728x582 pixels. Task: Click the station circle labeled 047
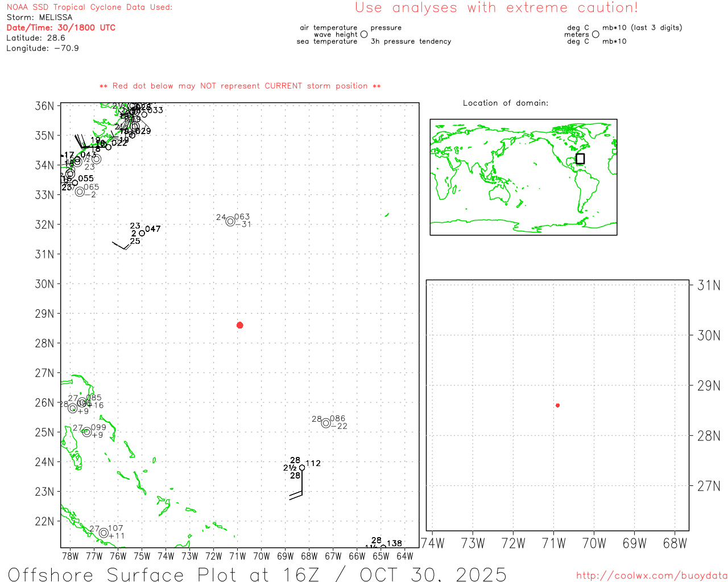(142, 233)
